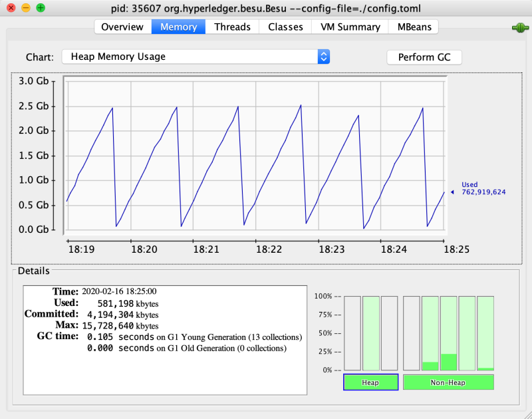This screenshot has width=532, height=419.
Task: Click the last Non-Heap memory pool bar
Action: pos(485,333)
